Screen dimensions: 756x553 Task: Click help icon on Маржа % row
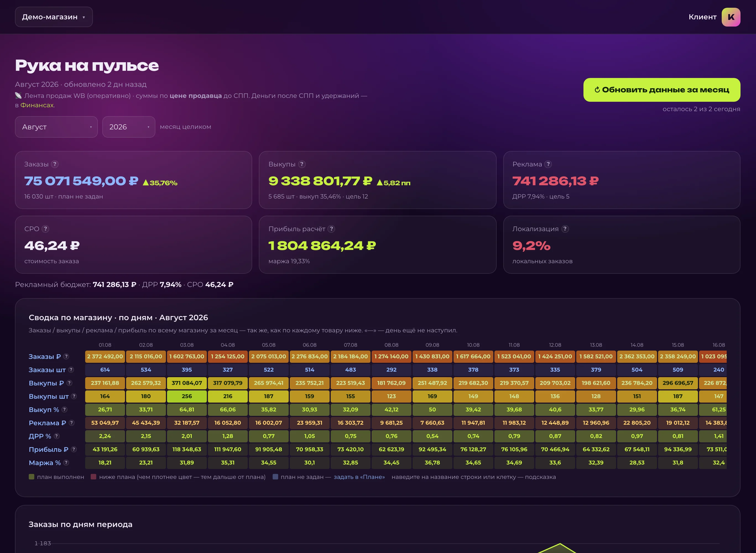click(x=66, y=463)
